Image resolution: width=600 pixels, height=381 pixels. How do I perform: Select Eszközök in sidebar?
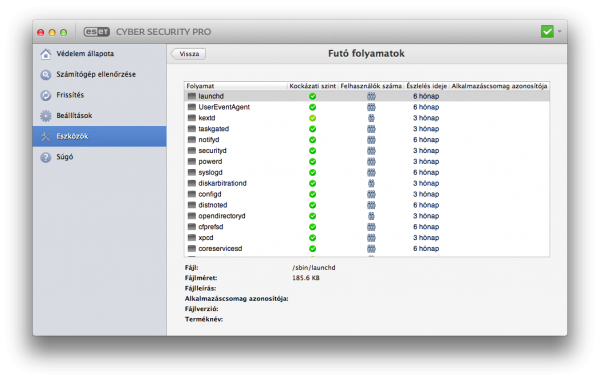(x=99, y=137)
